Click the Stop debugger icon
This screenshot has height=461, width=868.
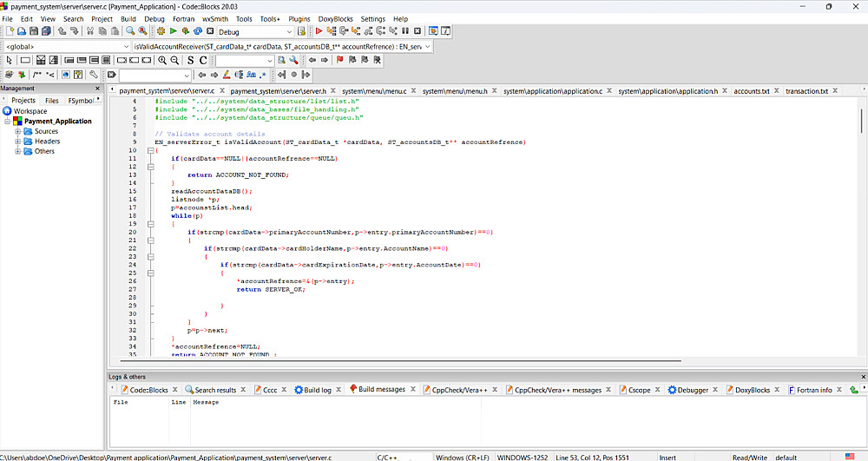[x=418, y=31]
